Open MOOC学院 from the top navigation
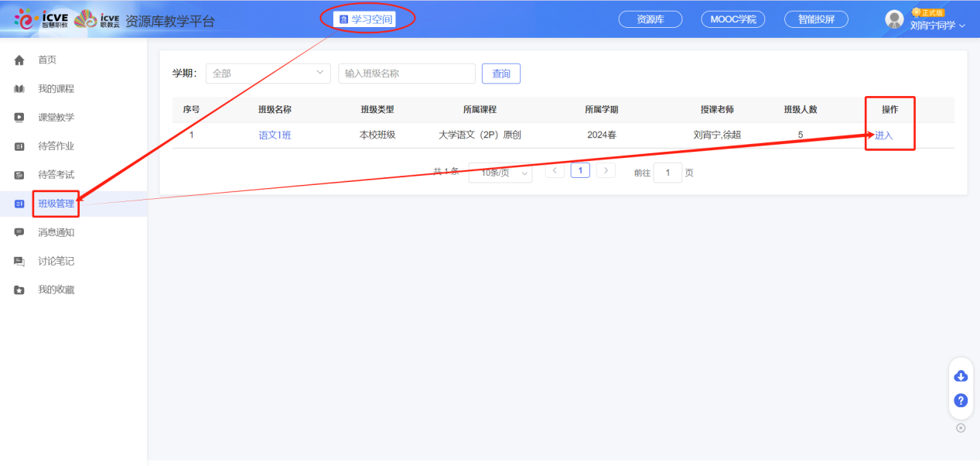Image resolution: width=980 pixels, height=466 pixels. [732, 19]
